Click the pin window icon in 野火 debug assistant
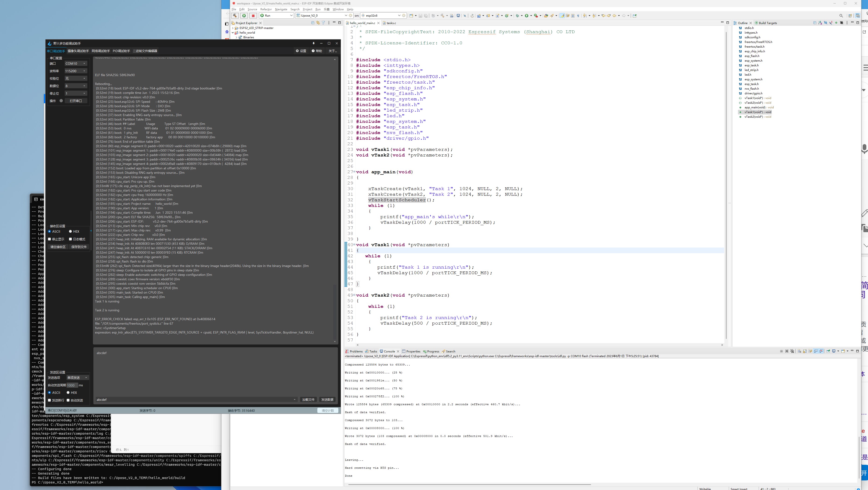The height and width of the screenshot is (490, 868). [x=313, y=43]
